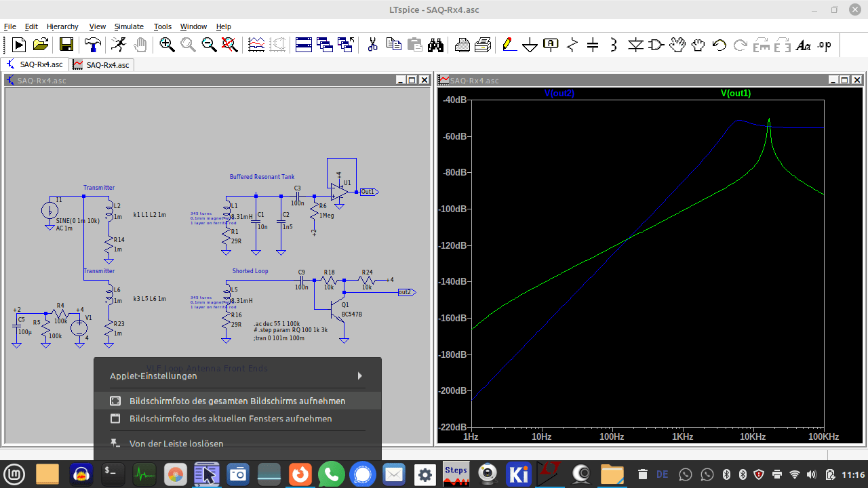Click the Cascade windows icon
Viewport: 868px width, 488px height.
coord(325,45)
